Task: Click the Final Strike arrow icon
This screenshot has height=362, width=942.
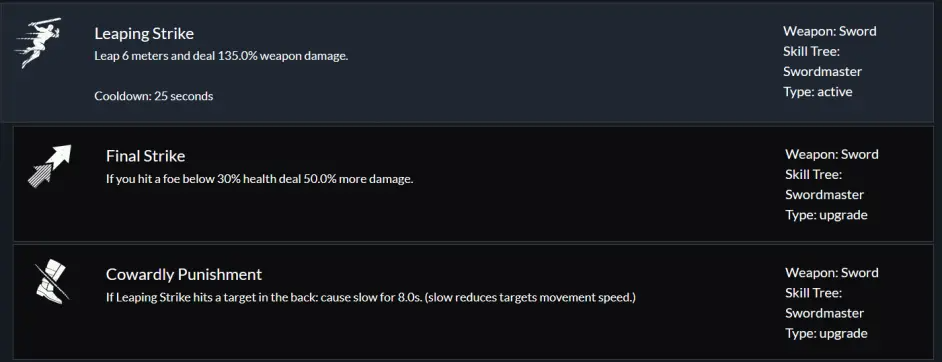Action: [49, 166]
